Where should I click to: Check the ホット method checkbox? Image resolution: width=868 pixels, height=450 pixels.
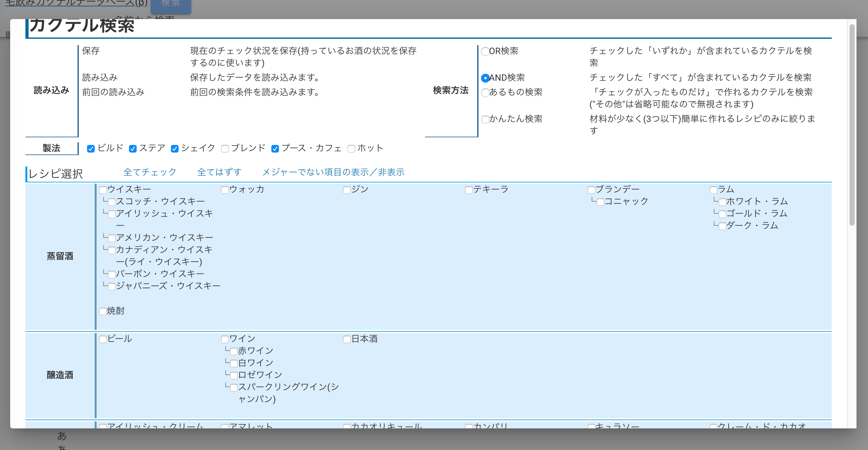pos(351,149)
